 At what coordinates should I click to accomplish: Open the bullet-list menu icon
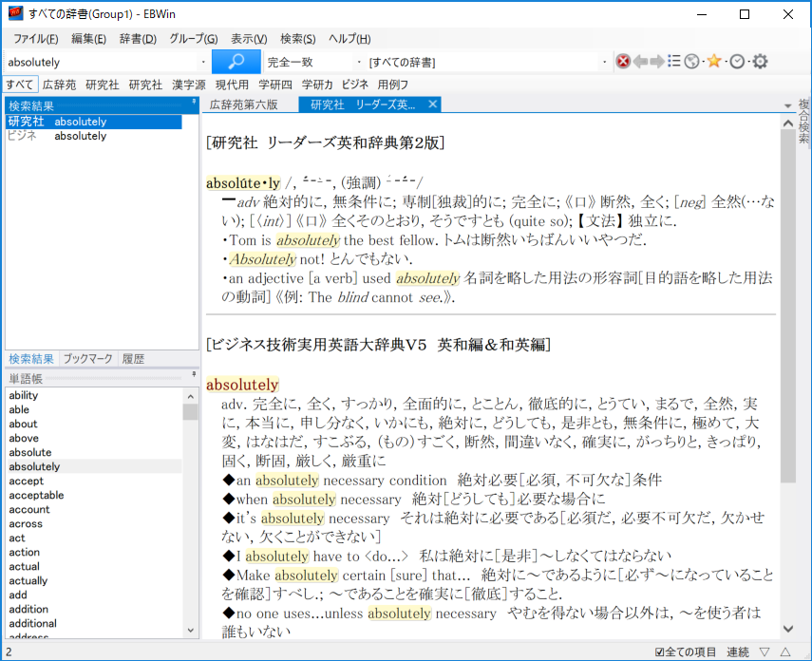coord(673,62)
